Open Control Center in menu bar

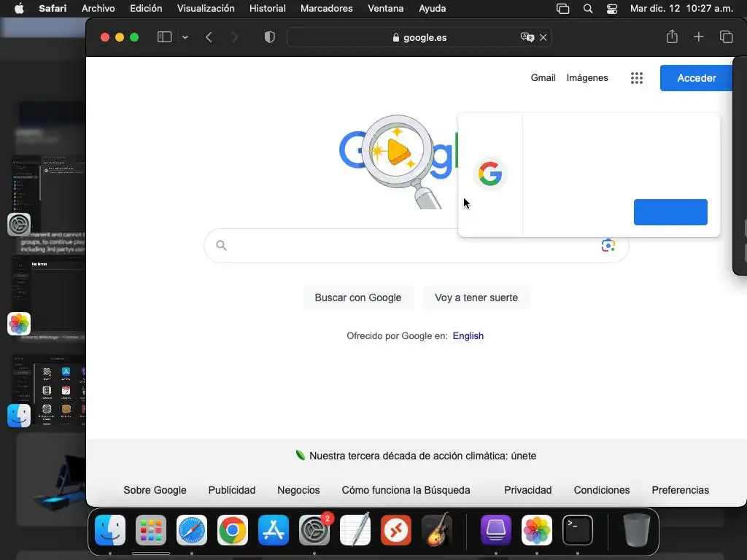612,9
